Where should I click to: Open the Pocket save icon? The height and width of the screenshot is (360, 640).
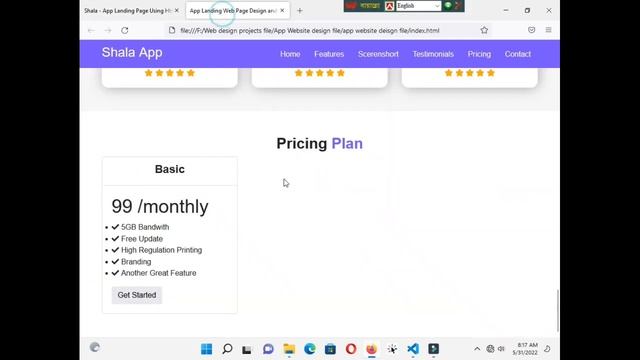pos(531,30)
